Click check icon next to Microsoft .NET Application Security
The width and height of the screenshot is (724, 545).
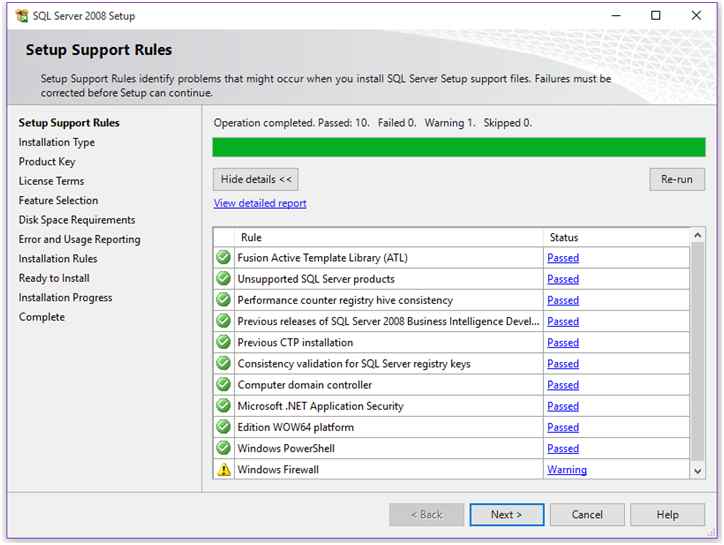pyautogui.click(x=223, y=406)
